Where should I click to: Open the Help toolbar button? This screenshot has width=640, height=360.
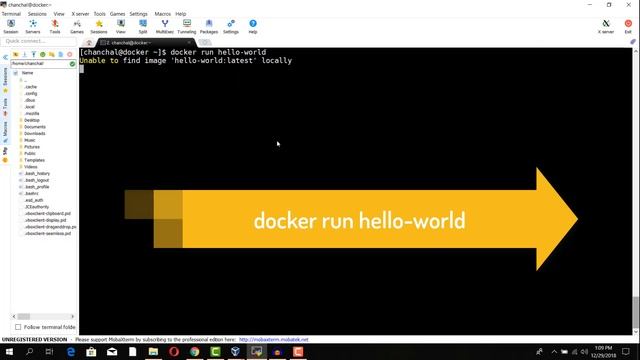(x=253, y=27)
